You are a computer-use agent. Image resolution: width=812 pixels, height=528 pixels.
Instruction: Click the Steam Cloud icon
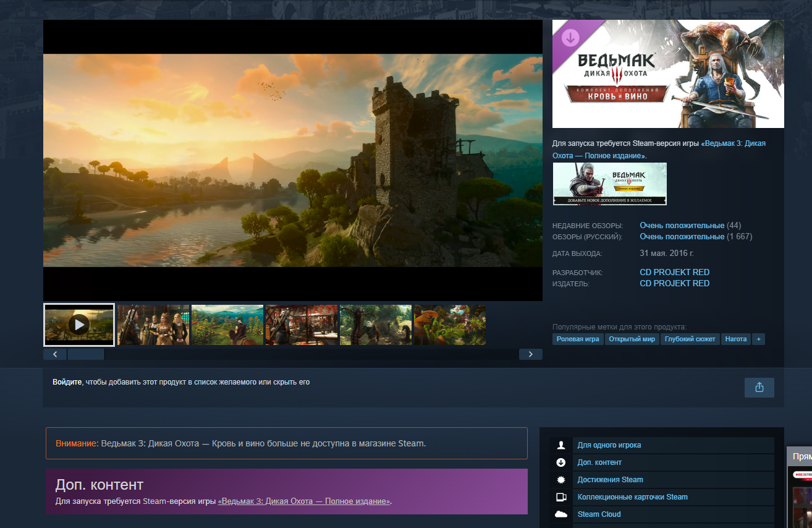(561, 514)
